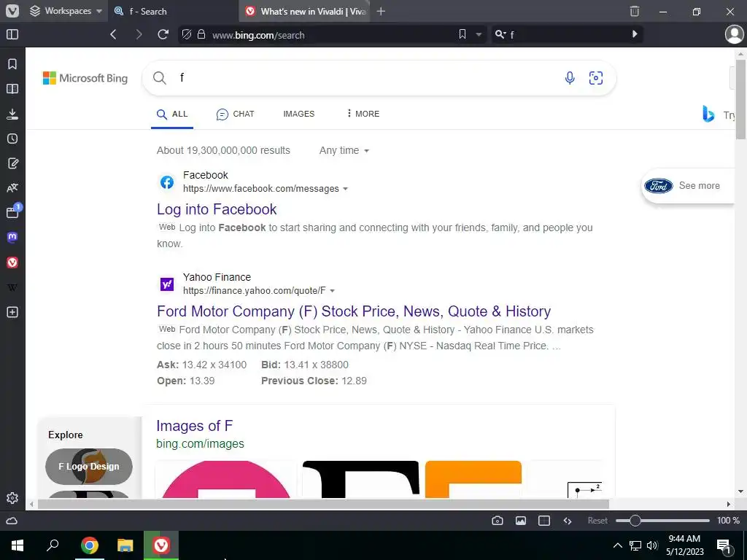Image resolution: width=747 pixels, height=560 pixels.
Task: Adjust the page zoom slider
Action: click(662, 521)
